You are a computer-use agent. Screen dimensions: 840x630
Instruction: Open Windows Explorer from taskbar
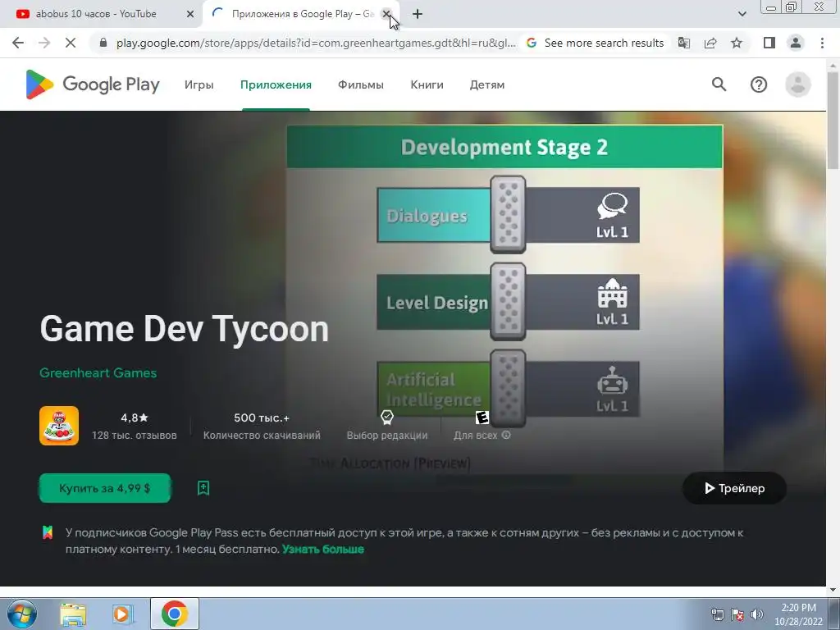pyautogui.click(x=73, y=614)
